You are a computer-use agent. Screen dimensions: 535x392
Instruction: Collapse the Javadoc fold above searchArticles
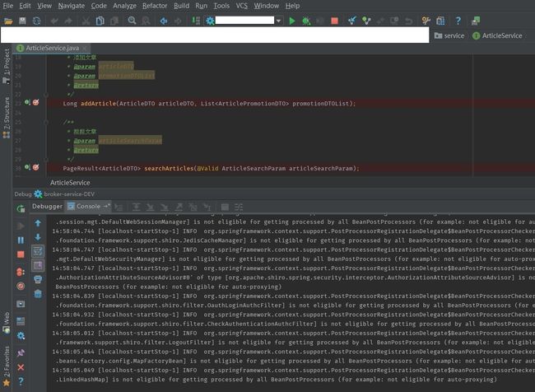pos(46,122)
